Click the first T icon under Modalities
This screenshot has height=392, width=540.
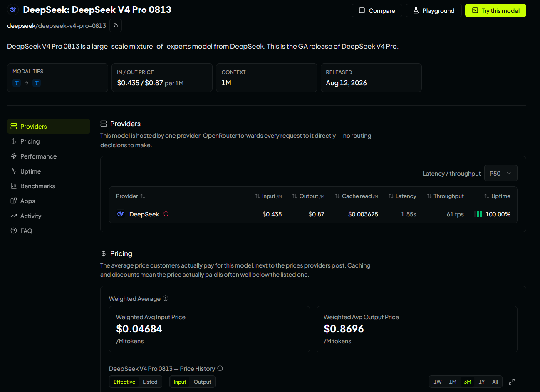pos(17,83)
